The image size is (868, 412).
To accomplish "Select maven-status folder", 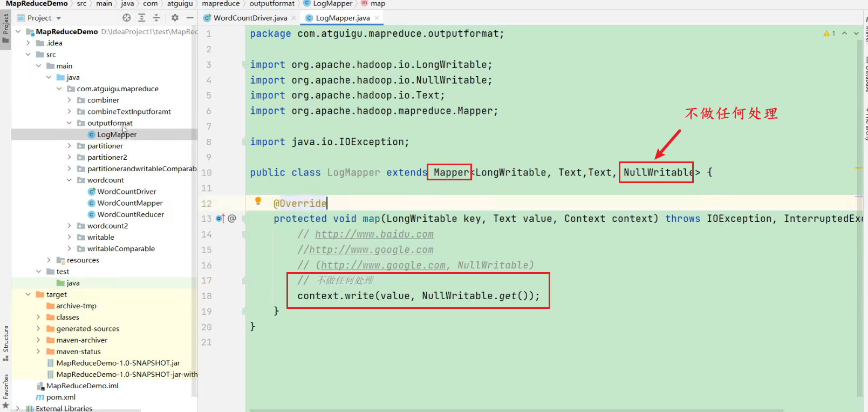I will click(x=78, y=352).
